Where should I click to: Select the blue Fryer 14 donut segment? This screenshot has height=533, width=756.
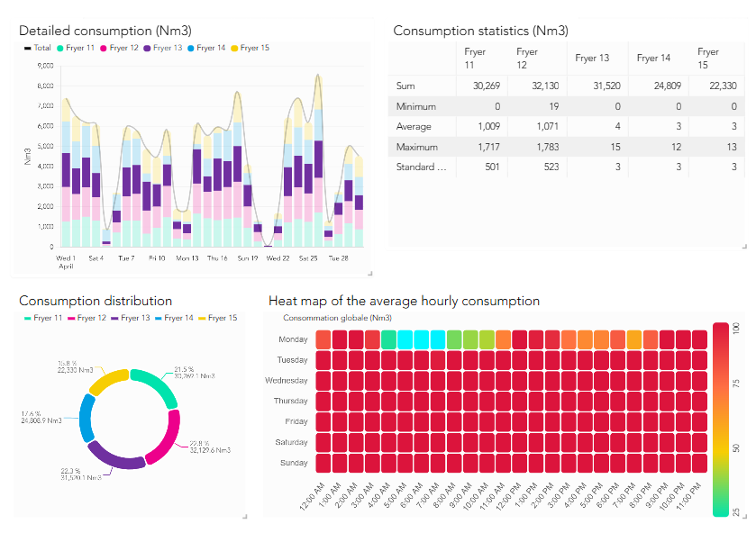coord(87,418)
